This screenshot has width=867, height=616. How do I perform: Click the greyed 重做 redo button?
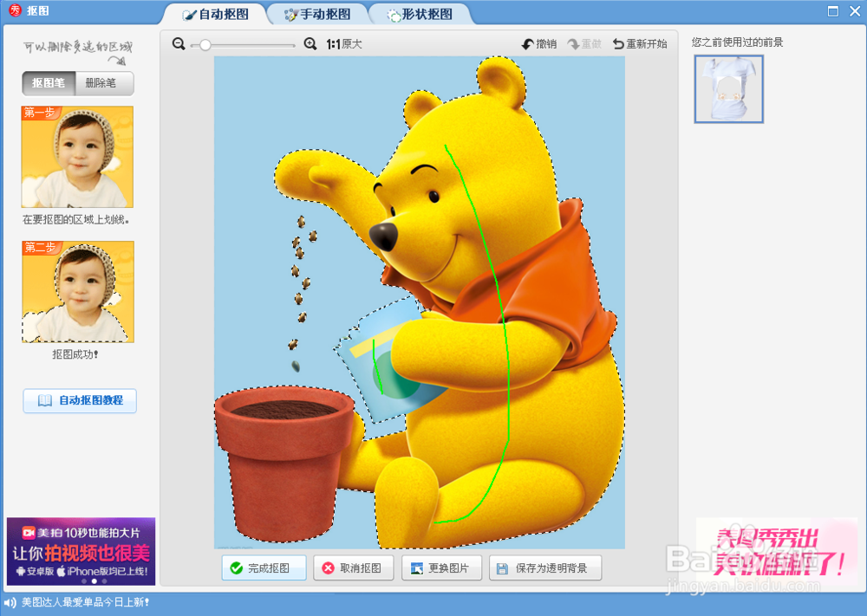point(584,43)
